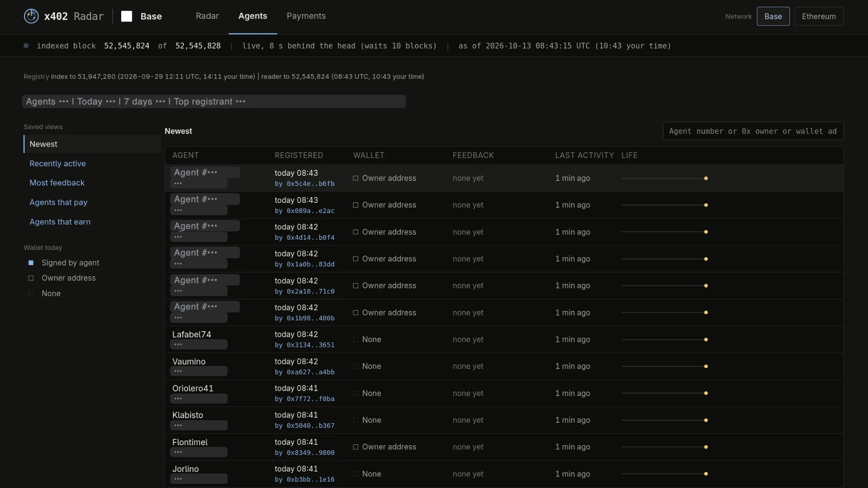The image size is (868, 488).
Task: Click registrant address 0x7f72..f0ba
Action: click(311, 399)
